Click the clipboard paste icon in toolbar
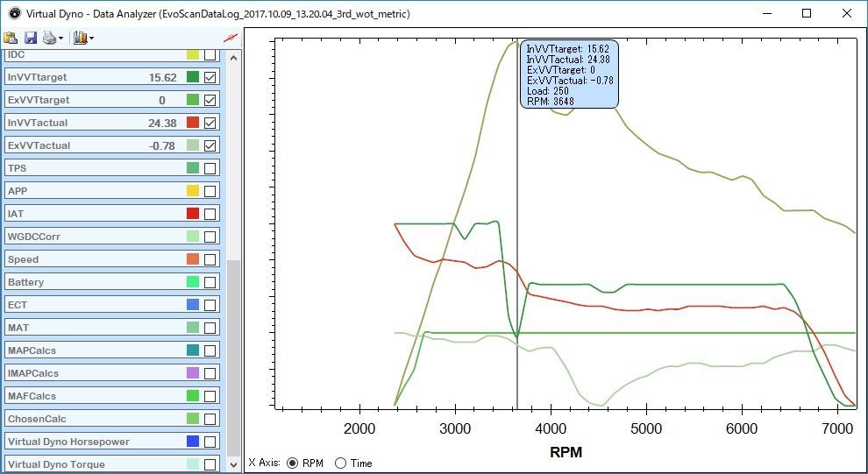This screenshot has height=474, width=868. point(11,39)
